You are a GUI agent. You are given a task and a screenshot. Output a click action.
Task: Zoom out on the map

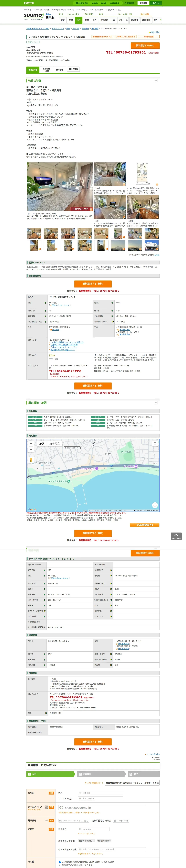point(31,449)
